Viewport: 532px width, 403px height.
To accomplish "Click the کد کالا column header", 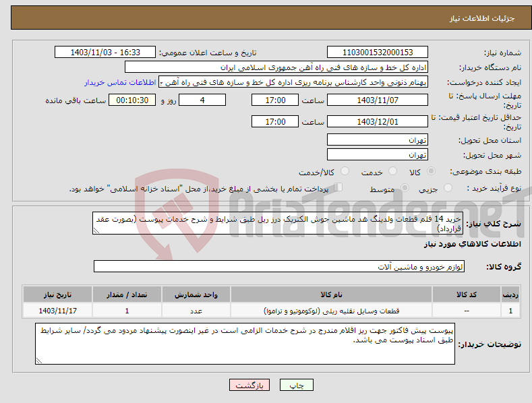I will (x=466, y=294).
